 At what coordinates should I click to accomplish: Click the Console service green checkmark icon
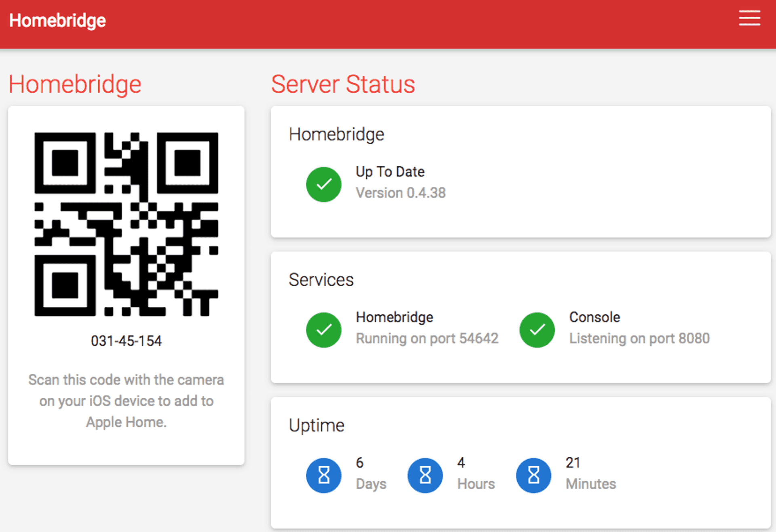coord(537,330)
